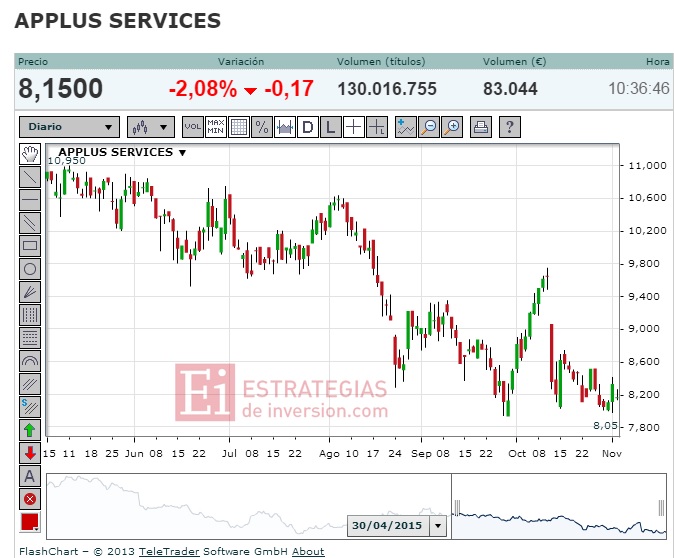Click the add indicator icon

(406, 127)
